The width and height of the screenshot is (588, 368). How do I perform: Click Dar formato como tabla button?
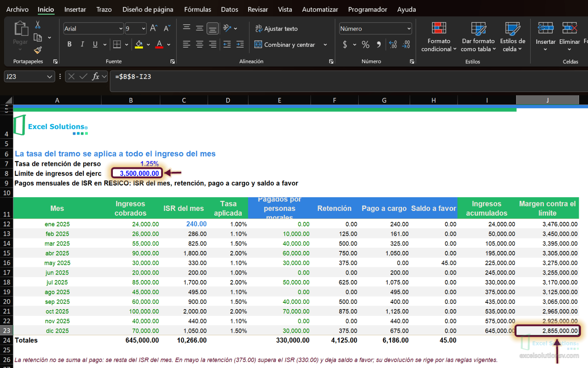[478, 37]
